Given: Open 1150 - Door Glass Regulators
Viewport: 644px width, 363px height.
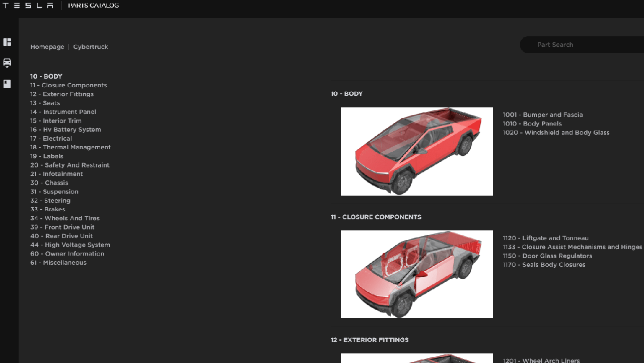Looking at the screenshot, I should click(x=547, y=256).
